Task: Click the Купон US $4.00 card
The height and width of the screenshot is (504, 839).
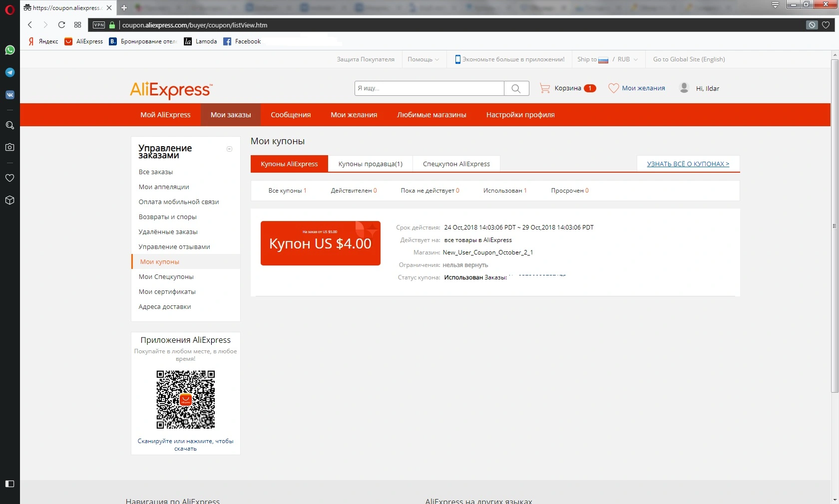Action: point(321,243)
